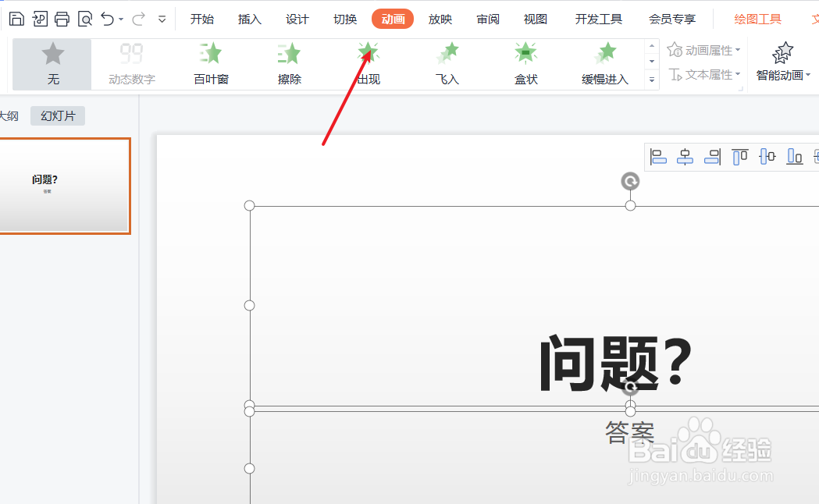Switch to the 幻灯片 pane tab

pyautogui.click(x=58, y=115)
